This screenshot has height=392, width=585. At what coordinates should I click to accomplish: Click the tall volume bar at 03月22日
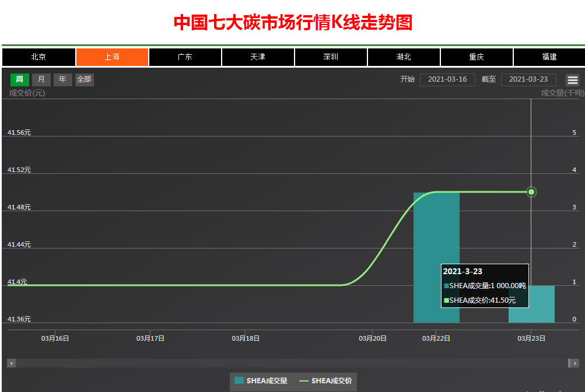(x=436, y=257)
